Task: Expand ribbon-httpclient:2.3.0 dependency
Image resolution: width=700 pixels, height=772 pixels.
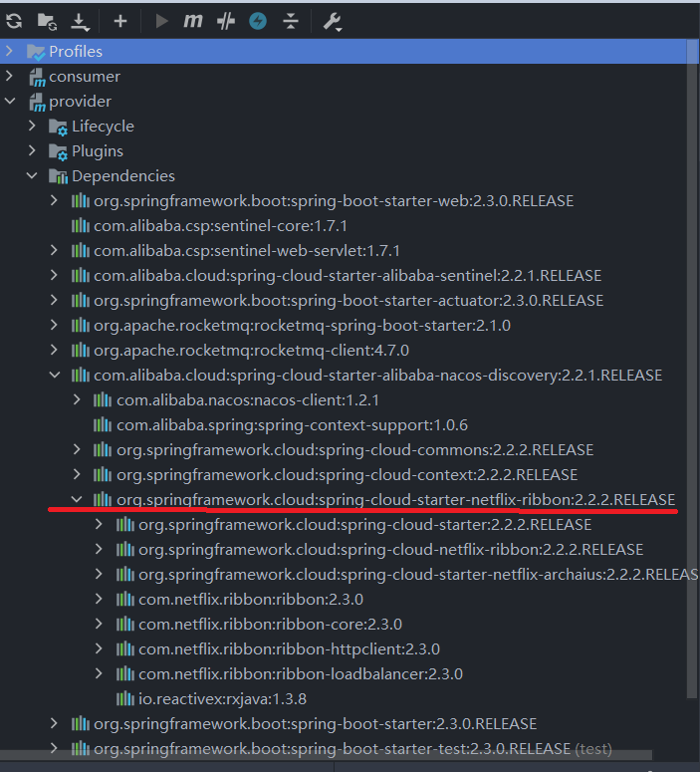Action: [x=99, y=648]
